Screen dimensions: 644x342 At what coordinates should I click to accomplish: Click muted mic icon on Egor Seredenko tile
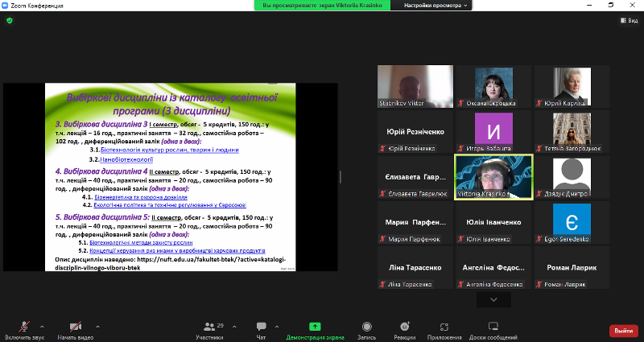[x=539, y=239]
